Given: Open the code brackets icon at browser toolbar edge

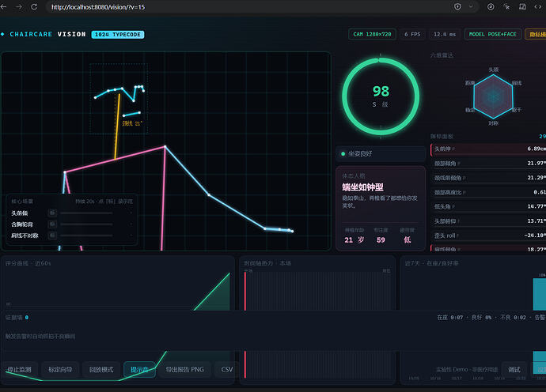Looking at the screenshot, I should 538,6.
